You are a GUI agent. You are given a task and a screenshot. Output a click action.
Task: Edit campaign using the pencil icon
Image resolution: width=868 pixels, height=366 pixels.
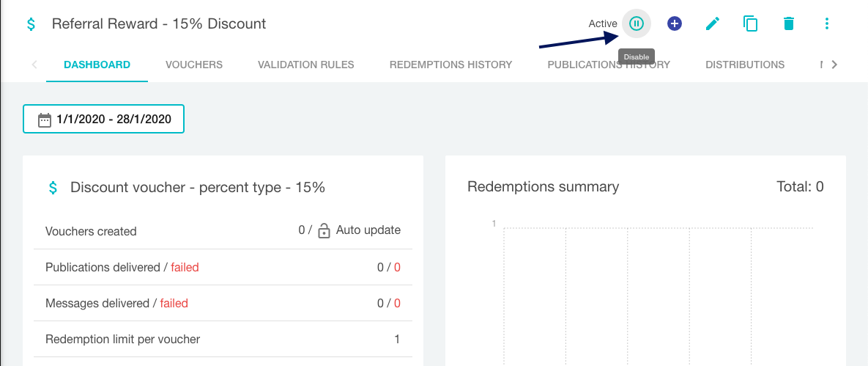pos(713,24)
